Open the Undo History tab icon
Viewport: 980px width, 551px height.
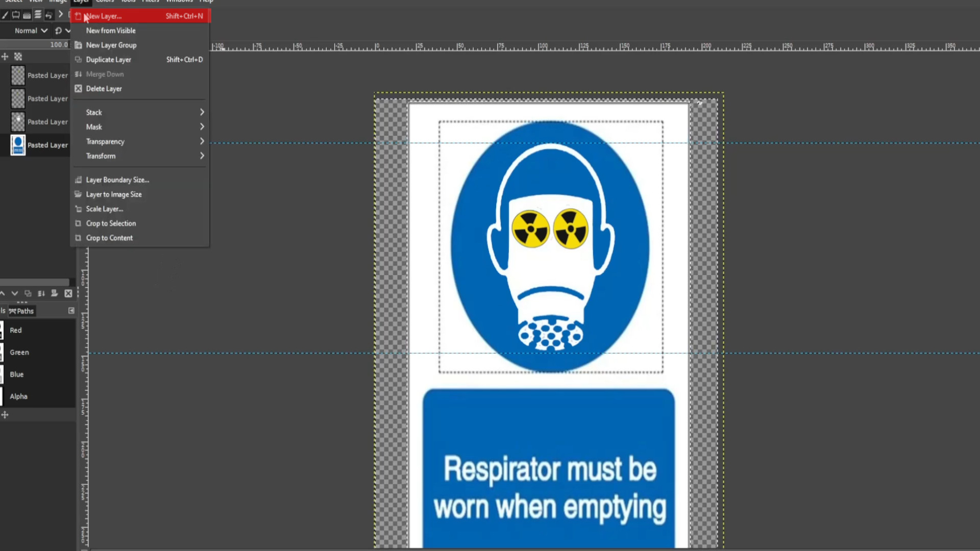[49, 15]
